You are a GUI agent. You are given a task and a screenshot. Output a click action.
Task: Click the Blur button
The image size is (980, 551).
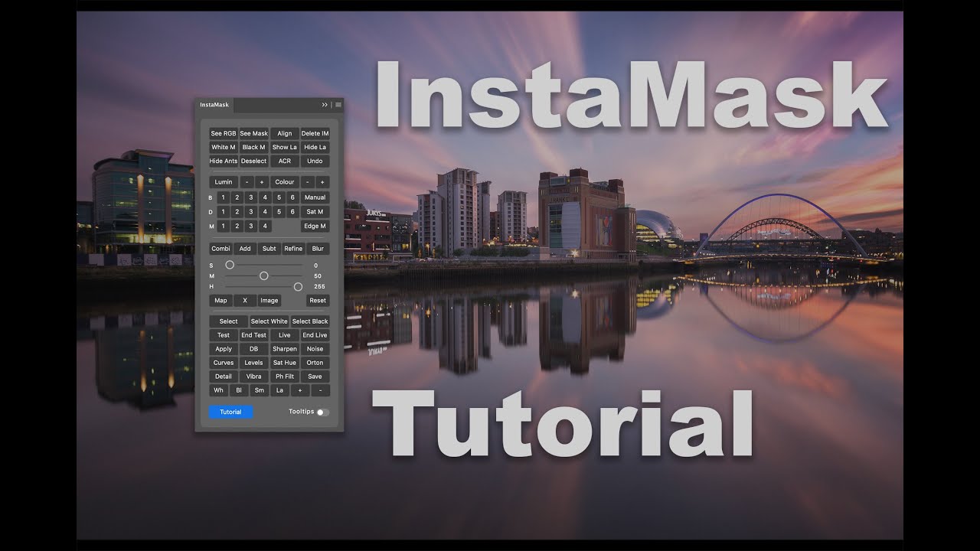pyautogui.click(x=318, y=249)
